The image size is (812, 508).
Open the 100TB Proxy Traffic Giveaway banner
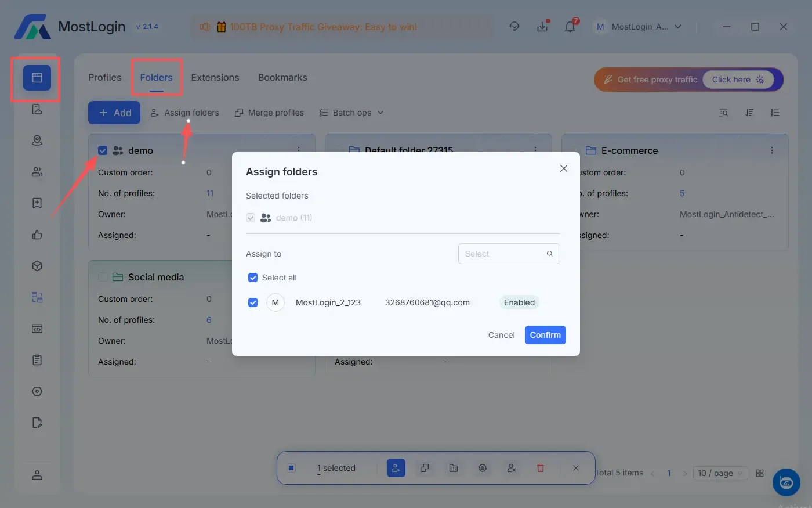click(x=342, y=27)
